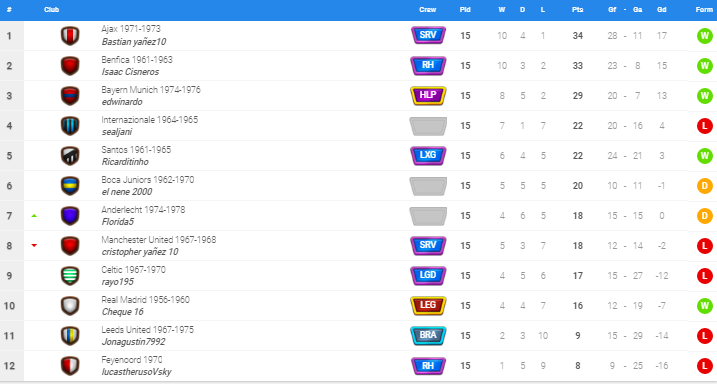717x384 pixels.
Task: Open manager link Bastian yañez10
Action: 134,42
